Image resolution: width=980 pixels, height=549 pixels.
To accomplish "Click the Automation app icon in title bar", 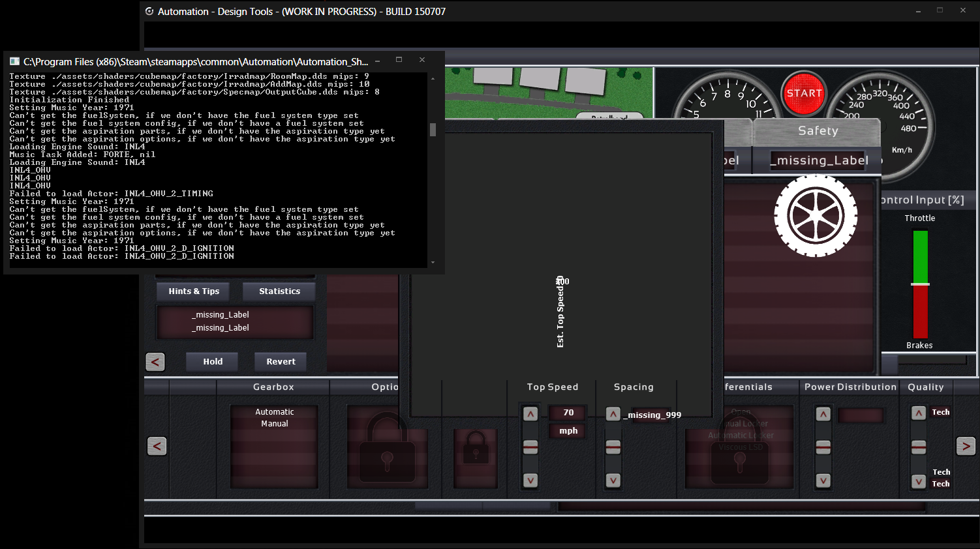I will (x=149, y=11).
